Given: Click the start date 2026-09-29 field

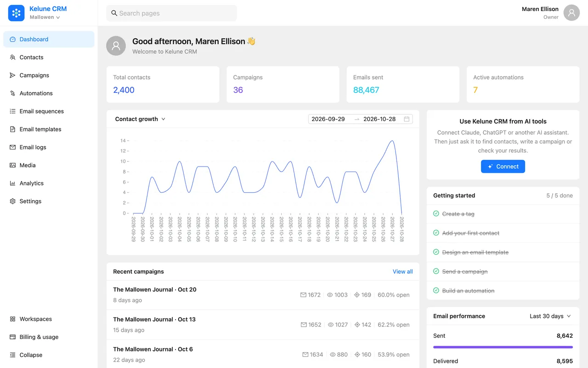Looking at the screenshot, I should [x=328, y=119].
